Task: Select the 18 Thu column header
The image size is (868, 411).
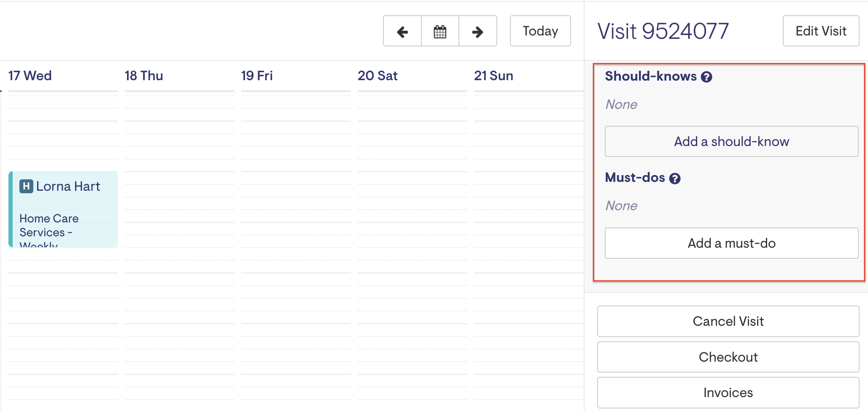Action: (144, 76)
